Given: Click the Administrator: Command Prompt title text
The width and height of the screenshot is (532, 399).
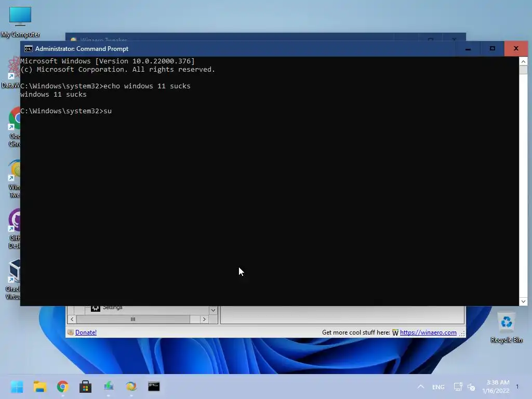Looking at the screenshot, I should (x=82, y=49).
